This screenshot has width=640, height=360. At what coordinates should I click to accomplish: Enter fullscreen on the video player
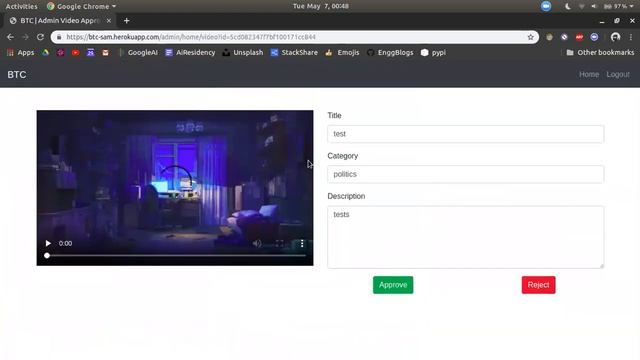(x=280, y=243)
